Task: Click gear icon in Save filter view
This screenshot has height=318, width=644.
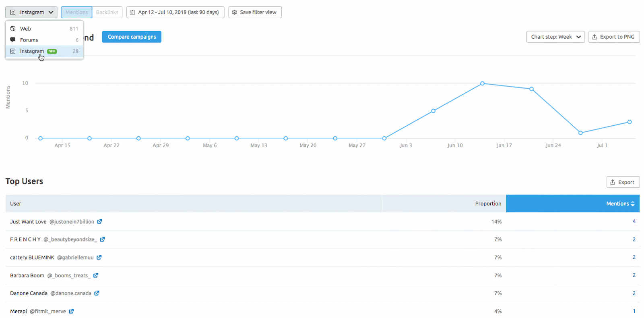Action: click(x=235, y=12)
